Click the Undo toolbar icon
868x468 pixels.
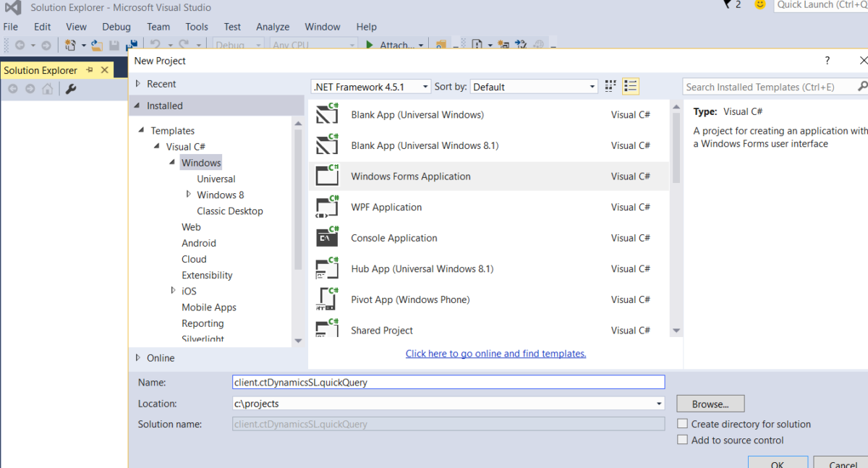[156, 45]
